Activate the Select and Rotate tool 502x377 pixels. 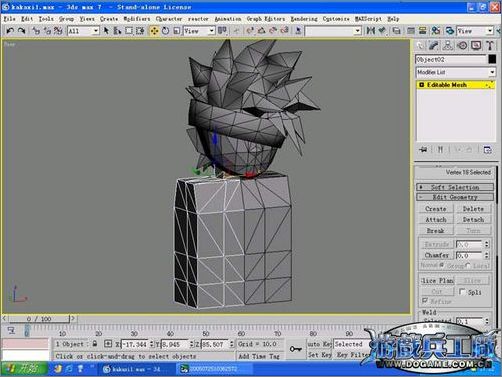click(166, 31)
